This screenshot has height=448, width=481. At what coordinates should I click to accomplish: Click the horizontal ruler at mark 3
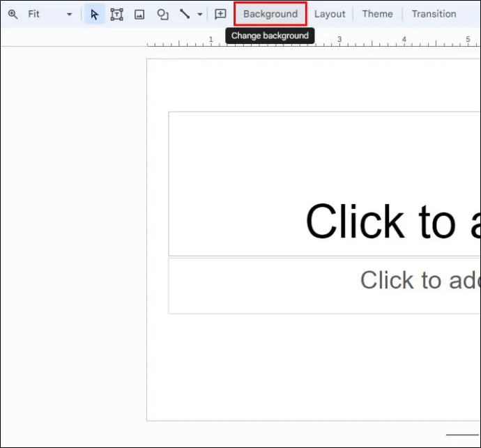point(339,40)
